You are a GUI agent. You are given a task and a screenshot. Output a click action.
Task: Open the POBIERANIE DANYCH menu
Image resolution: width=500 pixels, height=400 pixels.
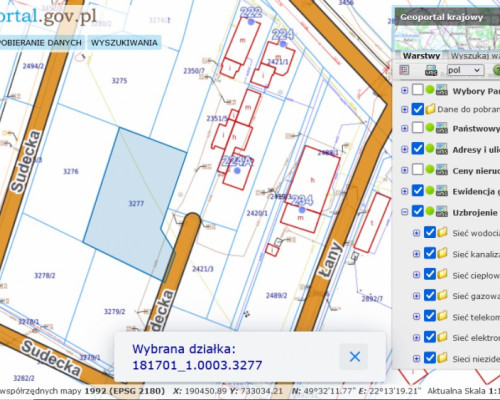click(41, 43)
